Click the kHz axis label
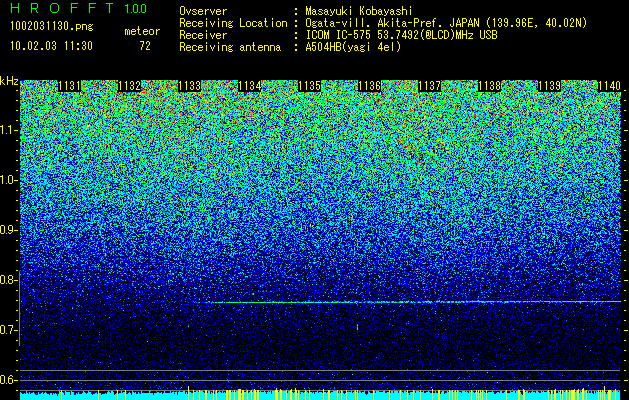The width and height of the screenshot is (629, 400). coord(9,81)
